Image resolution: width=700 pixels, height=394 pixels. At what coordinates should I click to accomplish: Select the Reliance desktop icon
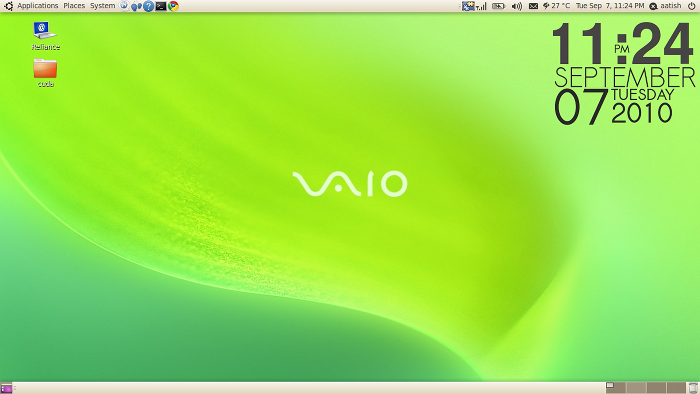tap(45, 36)
